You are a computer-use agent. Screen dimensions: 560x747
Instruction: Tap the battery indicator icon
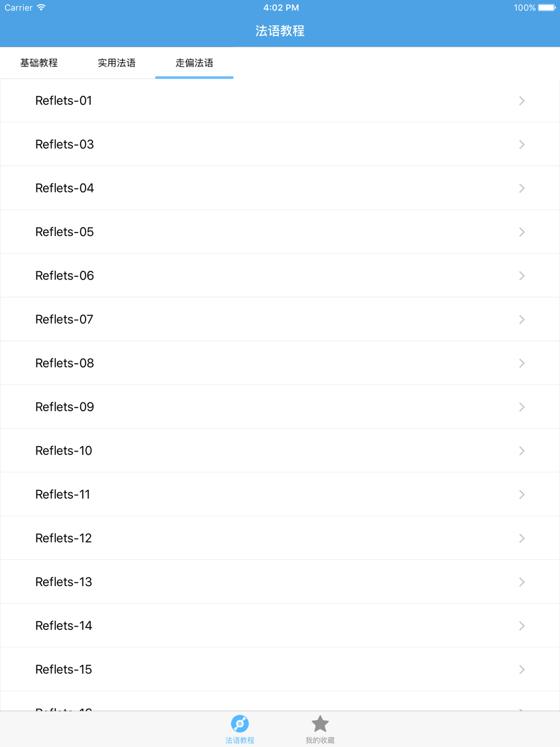[547, 7]
